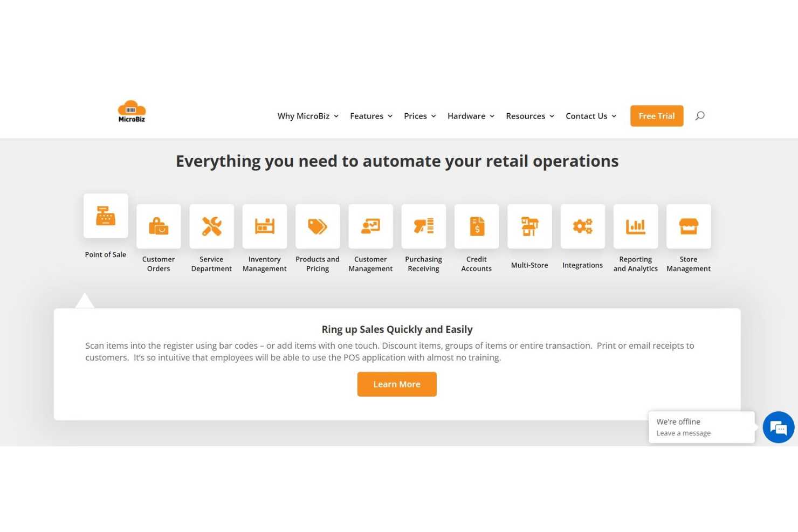798x532 pixels.
Task: Click the Store Management label
Action: pos(689,264)
